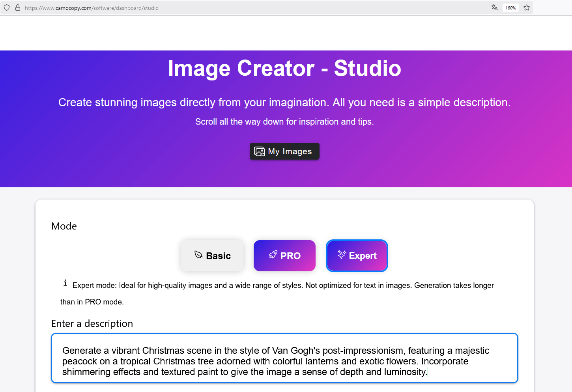Open site security info via padlock icon
This screenshot has width=572, height=392.
pos(18,7)
